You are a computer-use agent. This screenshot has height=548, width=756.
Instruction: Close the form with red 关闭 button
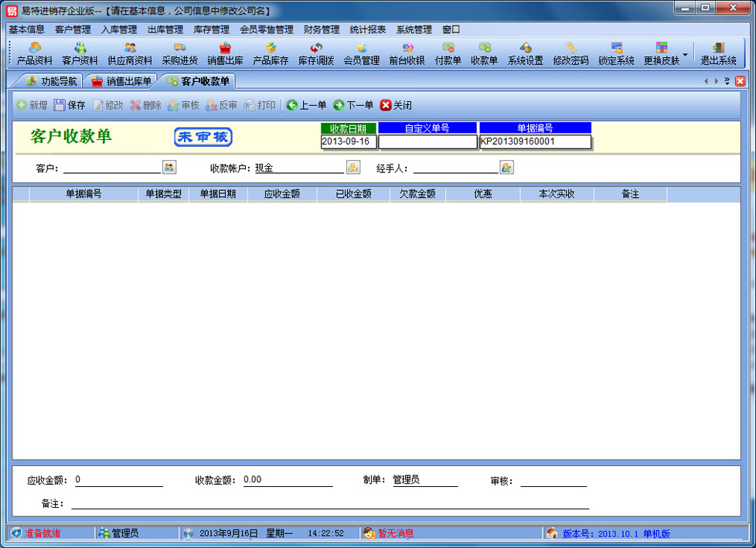click(x=396, y=105)
